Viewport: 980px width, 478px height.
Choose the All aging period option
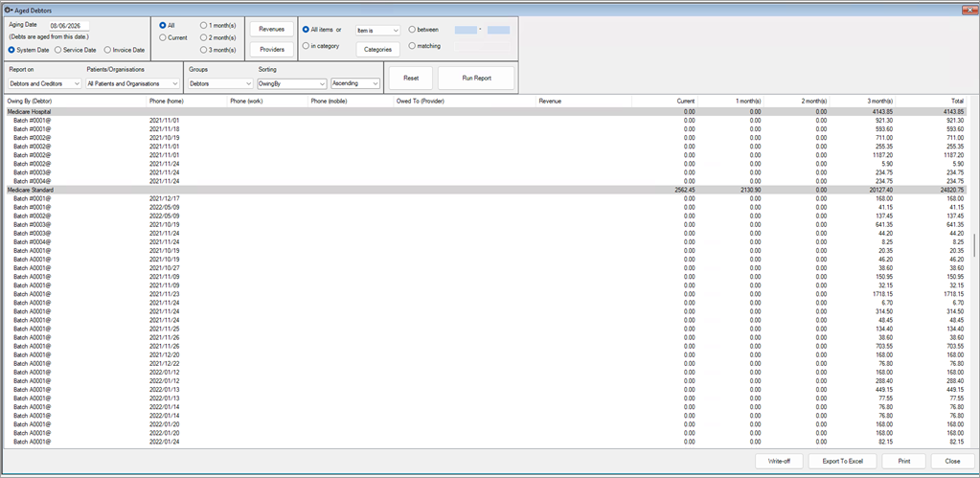tap(163, 26)
